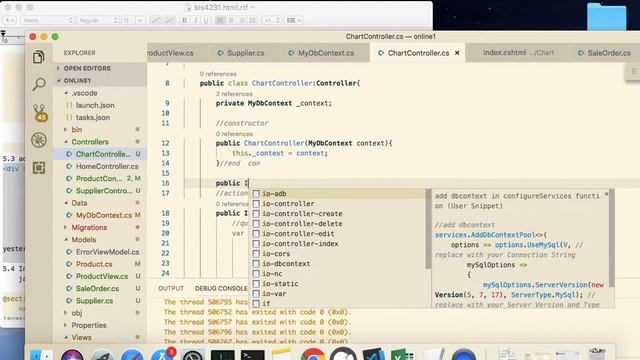The image size is (640, 360).
Task: Close the ChartController.cs tab
Action: [457, 53]
